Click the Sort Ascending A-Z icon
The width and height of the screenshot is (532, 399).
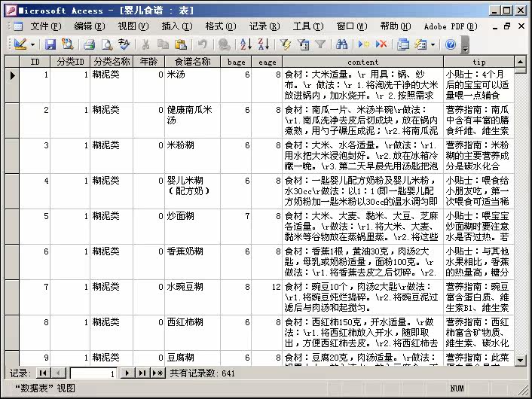(246, 44)
